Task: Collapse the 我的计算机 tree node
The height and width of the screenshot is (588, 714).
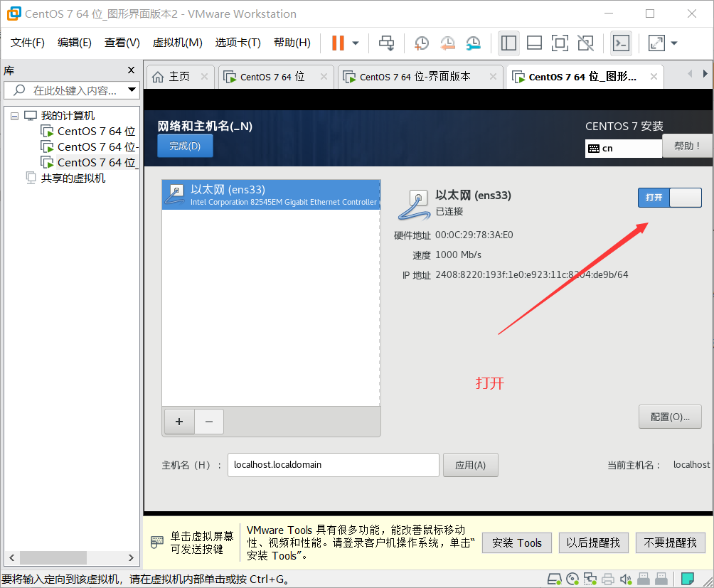Action: [x=16, y=115]
